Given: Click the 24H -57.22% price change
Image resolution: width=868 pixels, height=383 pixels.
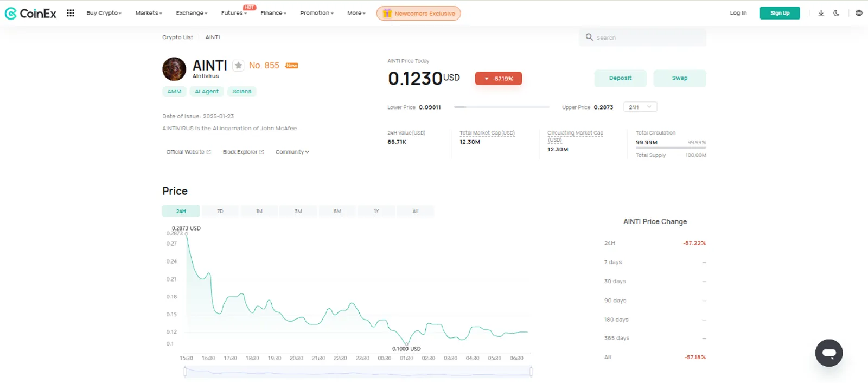Looking at the screenshot, I should [694, 244].
